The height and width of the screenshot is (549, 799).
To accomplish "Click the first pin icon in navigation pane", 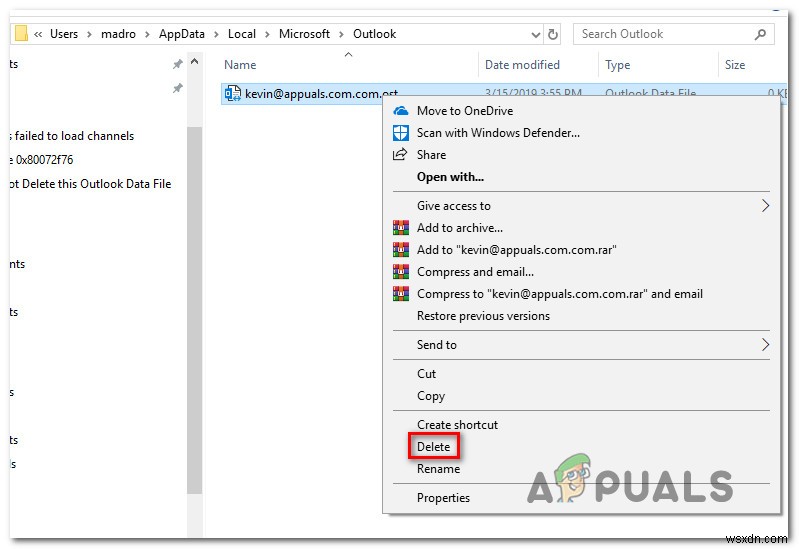I will [177, 64].
